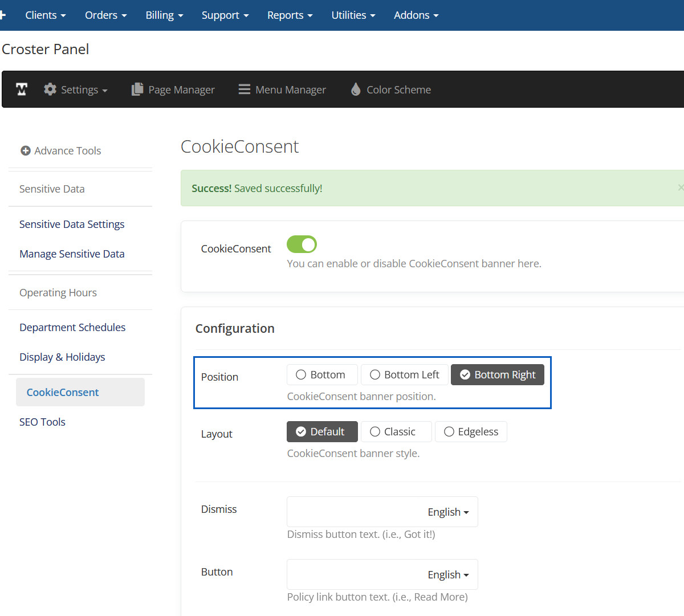Open the Dismiss field English language dropdown
The image size is (684, 616).
pyautogui.click(x=448, y=512)
